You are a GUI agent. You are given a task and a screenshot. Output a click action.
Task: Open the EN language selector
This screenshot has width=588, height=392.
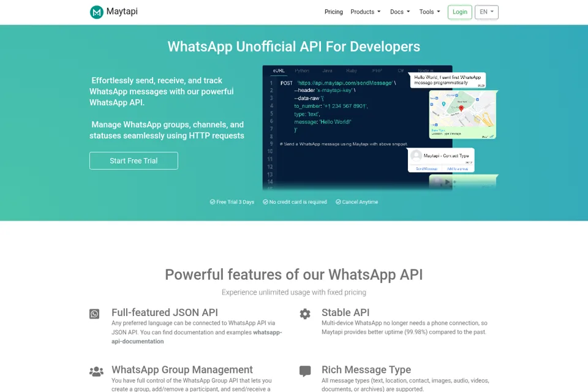486,12
